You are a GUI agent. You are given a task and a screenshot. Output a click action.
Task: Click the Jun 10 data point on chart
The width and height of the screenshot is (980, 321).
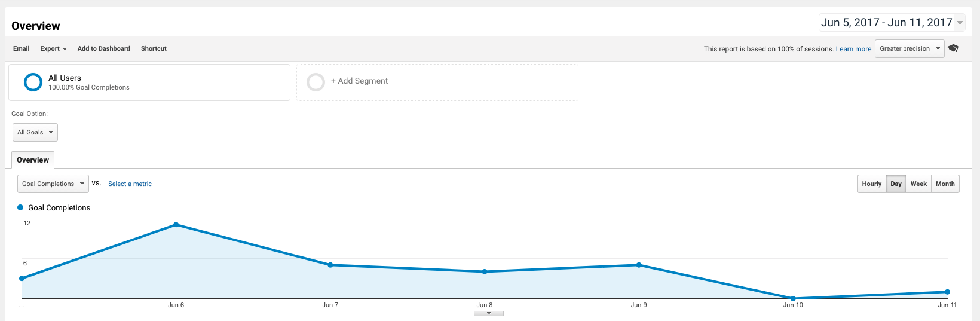[x=793, y=298]
